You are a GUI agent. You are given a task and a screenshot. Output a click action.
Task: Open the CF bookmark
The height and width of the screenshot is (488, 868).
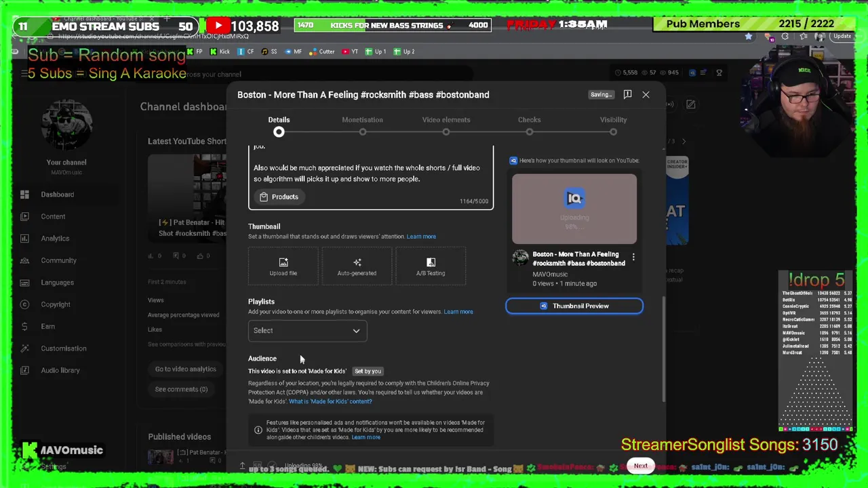tap(245, 52)
